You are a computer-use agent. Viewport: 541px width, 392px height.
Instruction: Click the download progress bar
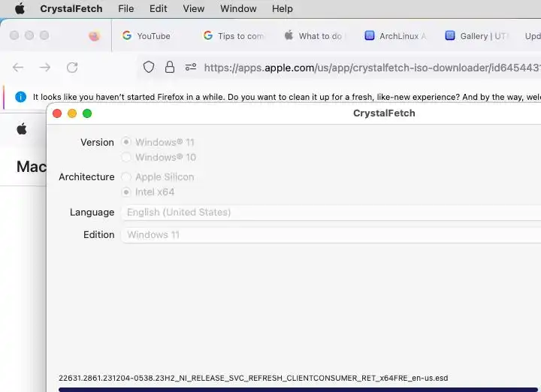300,390
